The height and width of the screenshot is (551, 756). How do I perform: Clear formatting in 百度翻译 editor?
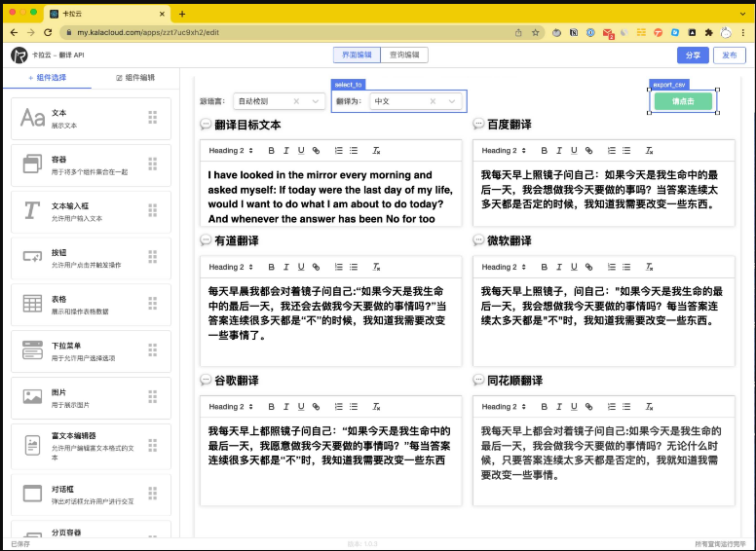tap(649, 151)
